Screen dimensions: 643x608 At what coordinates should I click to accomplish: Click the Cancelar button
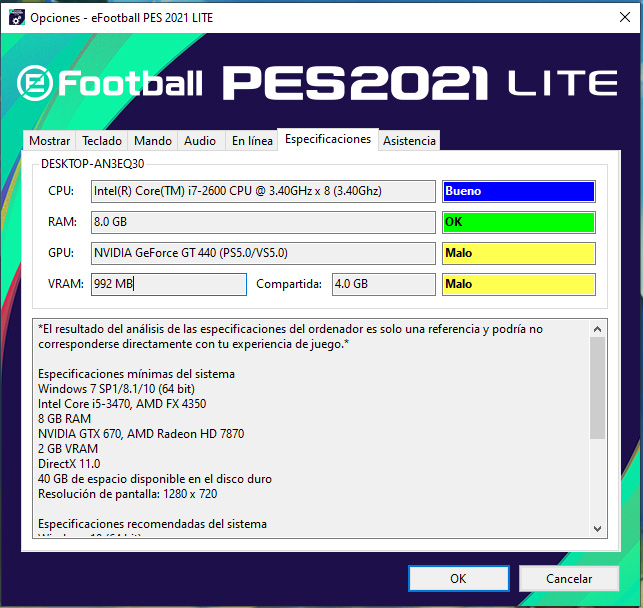569,578
